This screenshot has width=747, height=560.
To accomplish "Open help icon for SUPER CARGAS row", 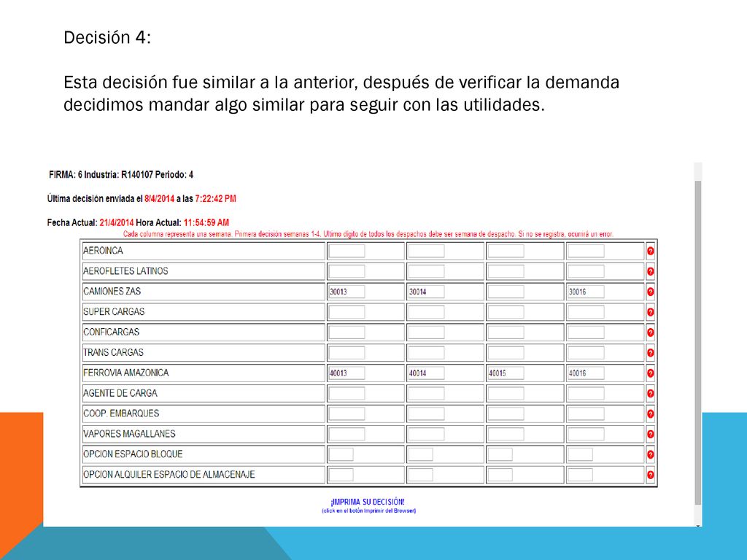I will pyautogui.click(x=650, y=312).
